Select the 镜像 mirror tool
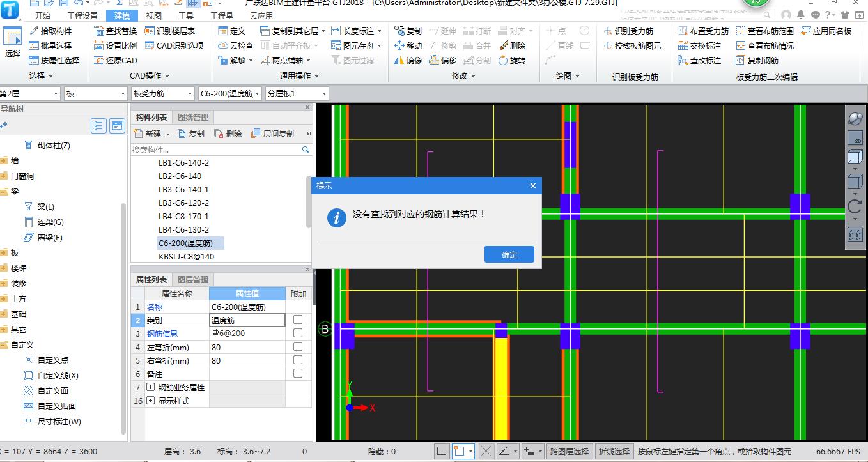Screen dimensions: 868x462 [x=408, y=60]
